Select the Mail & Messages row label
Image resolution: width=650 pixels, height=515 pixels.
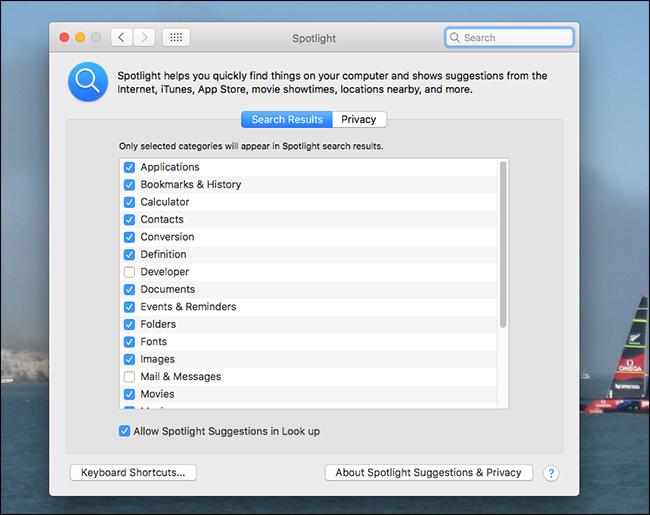click(x=181, y=377)
